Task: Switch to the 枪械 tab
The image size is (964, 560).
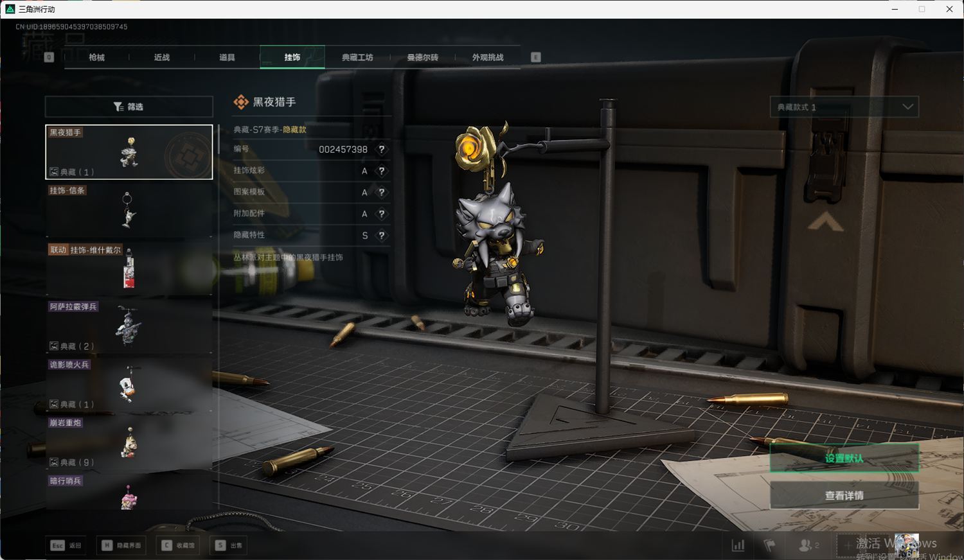Action: tap(96, 57)
